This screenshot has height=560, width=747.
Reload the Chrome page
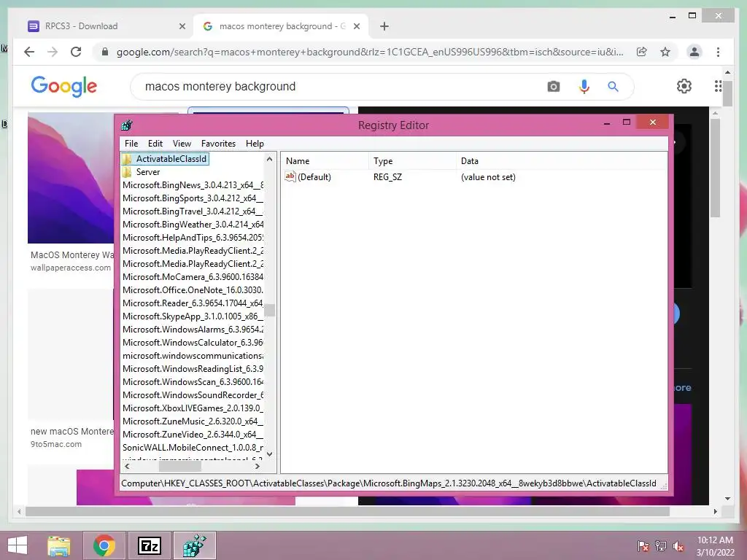point(76,52)
